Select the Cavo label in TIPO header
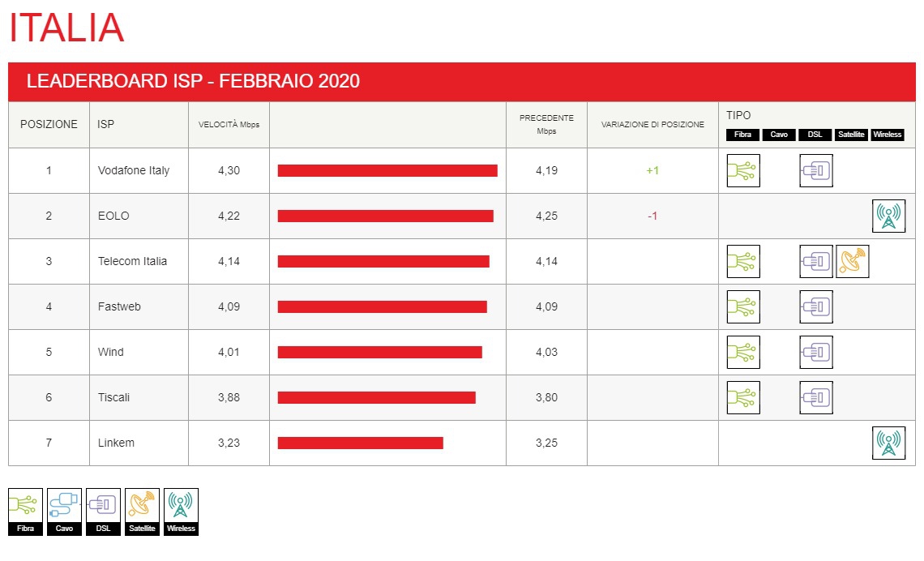Screen dimensions: 924x561 coord(779,135)
